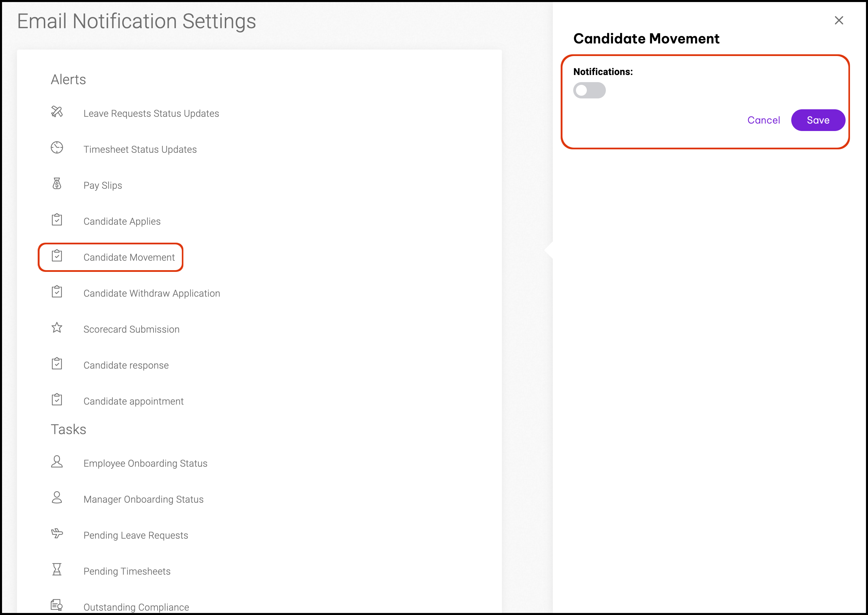Click the airplane icon beside Leave Requests
The width and height of the screenshot is (868, 615).
[57, 112]
